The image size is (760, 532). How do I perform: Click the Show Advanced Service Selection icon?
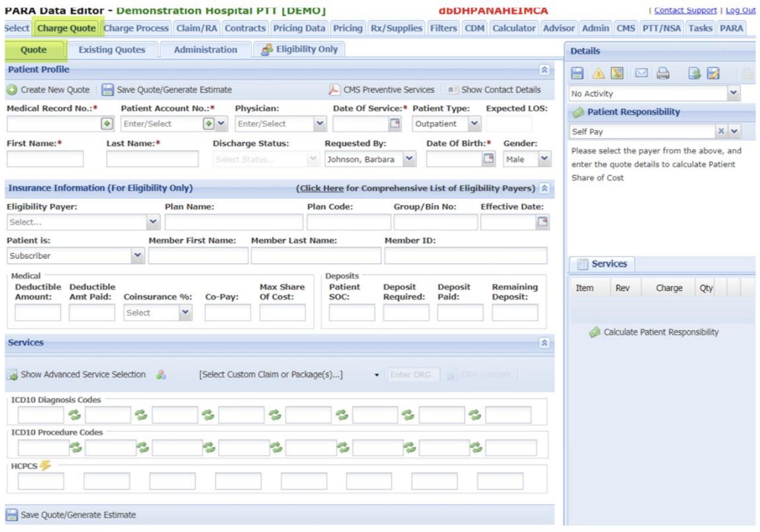[x=12, y=375]
